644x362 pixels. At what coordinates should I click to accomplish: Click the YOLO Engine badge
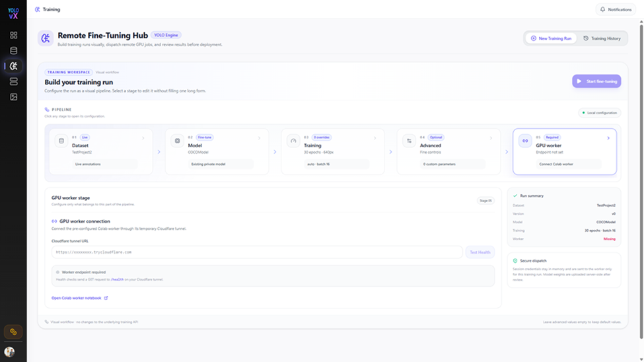pyautogui.click(x=166, y=35)
